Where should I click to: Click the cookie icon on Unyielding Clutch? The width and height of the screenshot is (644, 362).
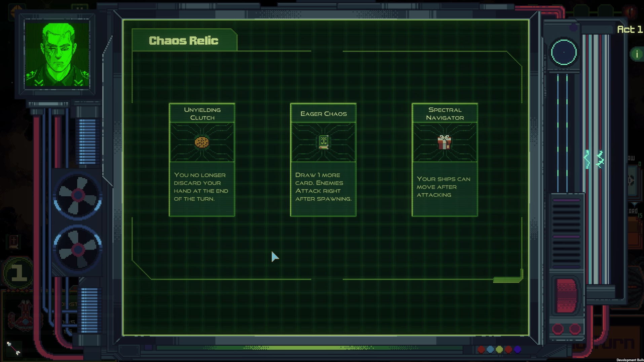pyautogui.click(x=202, y=142)
